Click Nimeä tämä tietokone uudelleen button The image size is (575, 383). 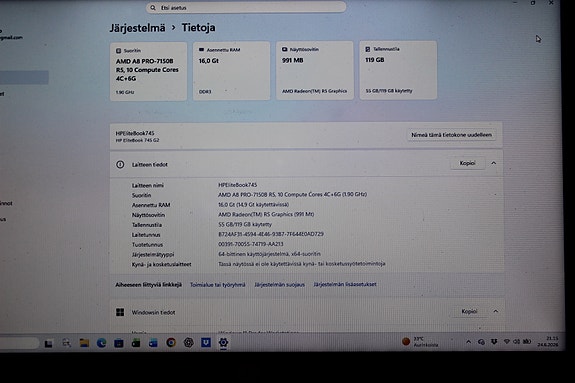coord(451,135)
